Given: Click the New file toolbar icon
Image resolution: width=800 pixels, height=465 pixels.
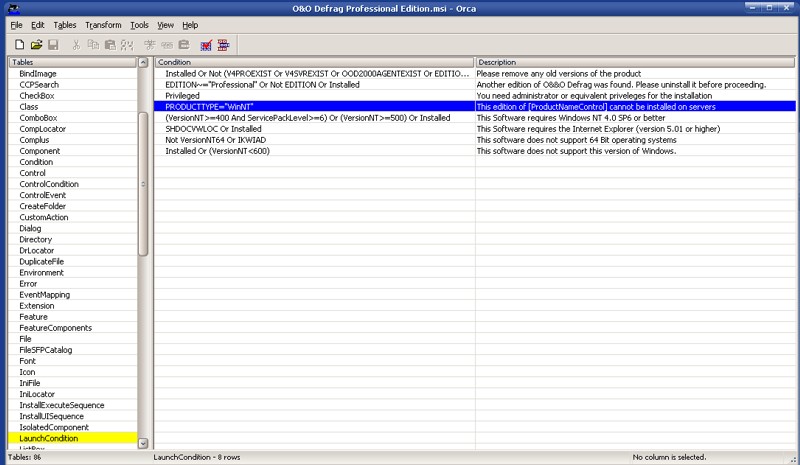Looking at the screenshot, I should pyautogui.click(x=19, y=45).
